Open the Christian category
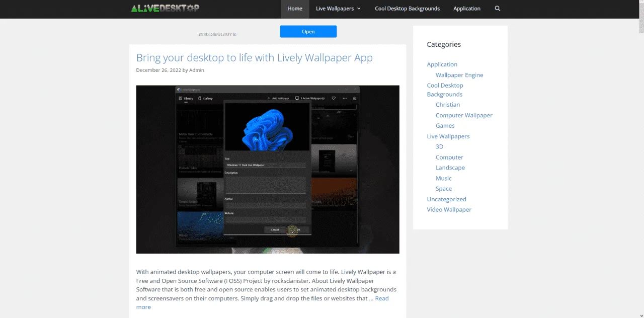Image resolution: width=644 pixels, height=318 pixels. [448, 105]
